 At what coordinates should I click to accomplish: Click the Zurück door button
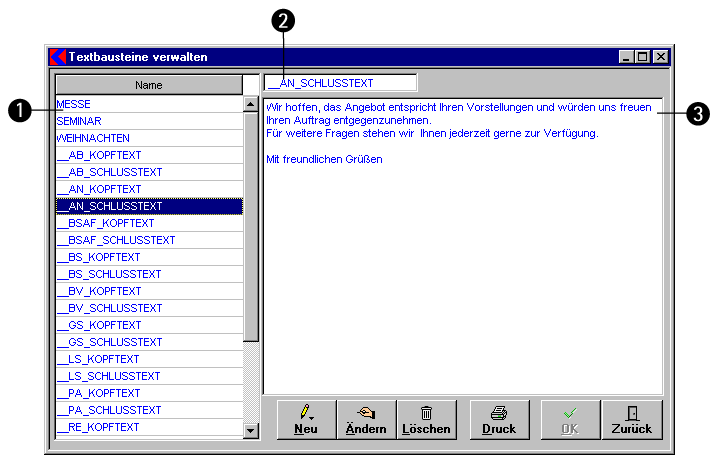point(632,419)
